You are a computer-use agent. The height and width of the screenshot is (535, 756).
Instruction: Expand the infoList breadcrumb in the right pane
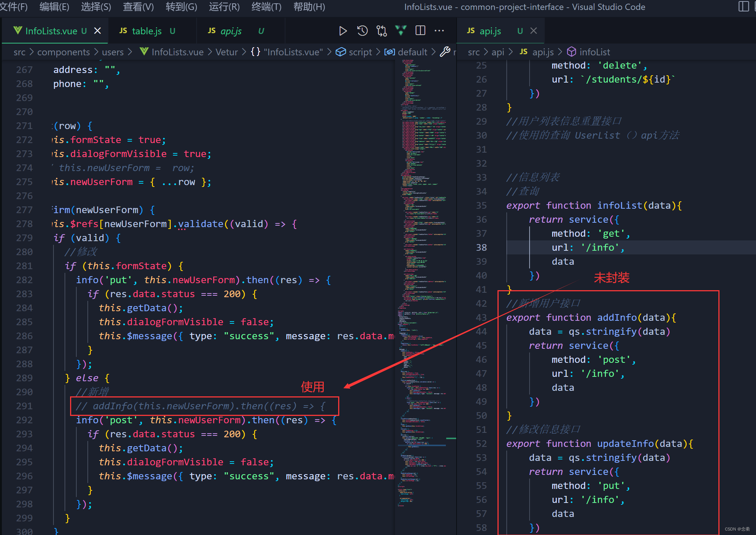click(x=594, y=52)
